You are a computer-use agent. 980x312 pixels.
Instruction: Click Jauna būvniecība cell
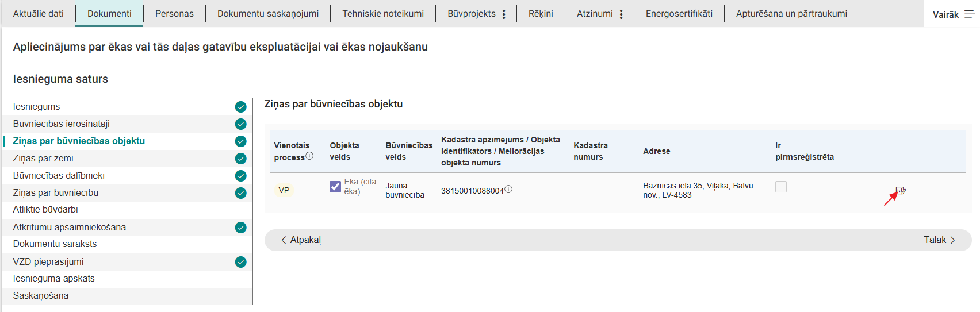(x=405, y=190)
